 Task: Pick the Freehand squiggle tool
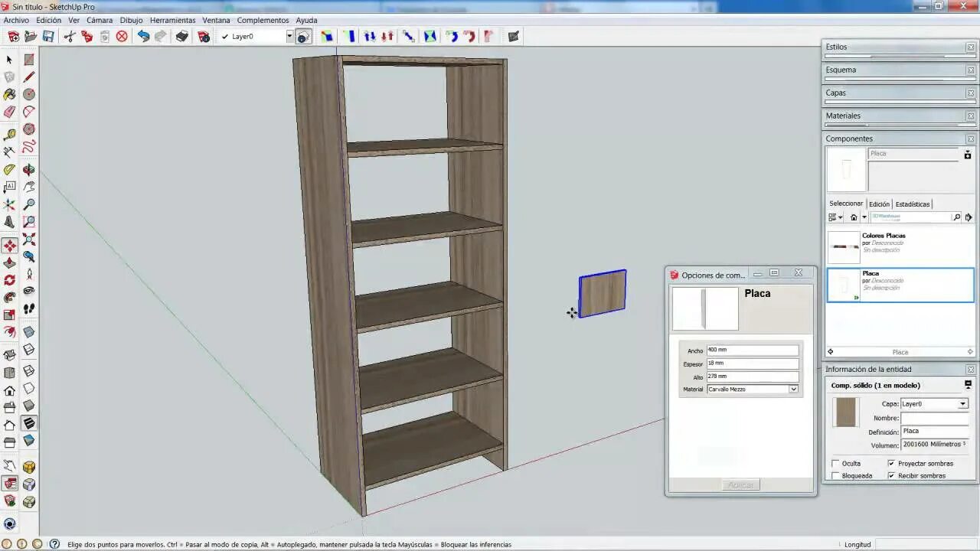[x=28, y=147]
